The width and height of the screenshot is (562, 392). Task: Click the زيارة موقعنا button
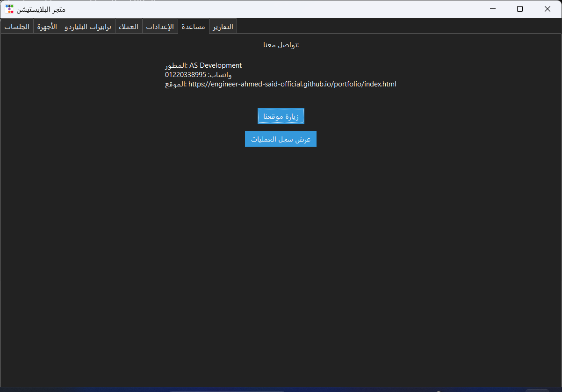coord(281,116)
